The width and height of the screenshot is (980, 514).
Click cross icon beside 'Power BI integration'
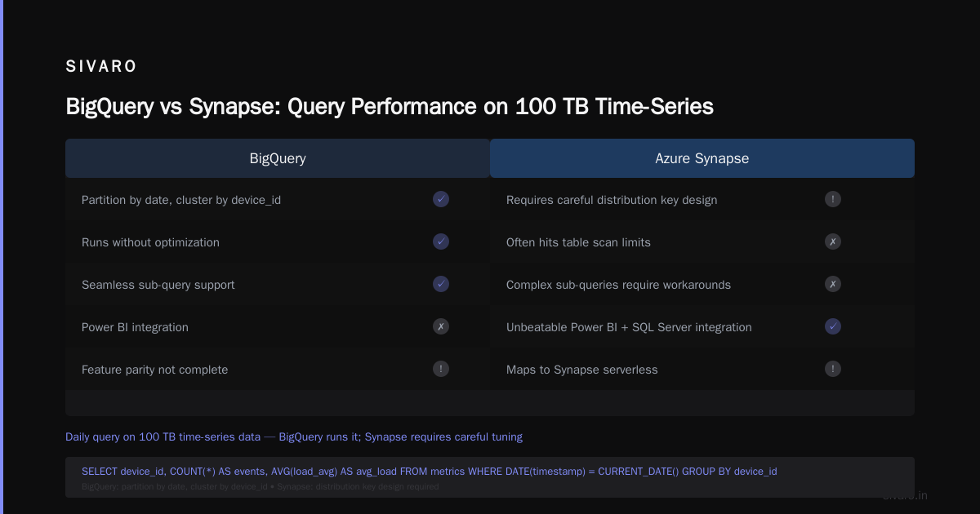pos(441,326)
